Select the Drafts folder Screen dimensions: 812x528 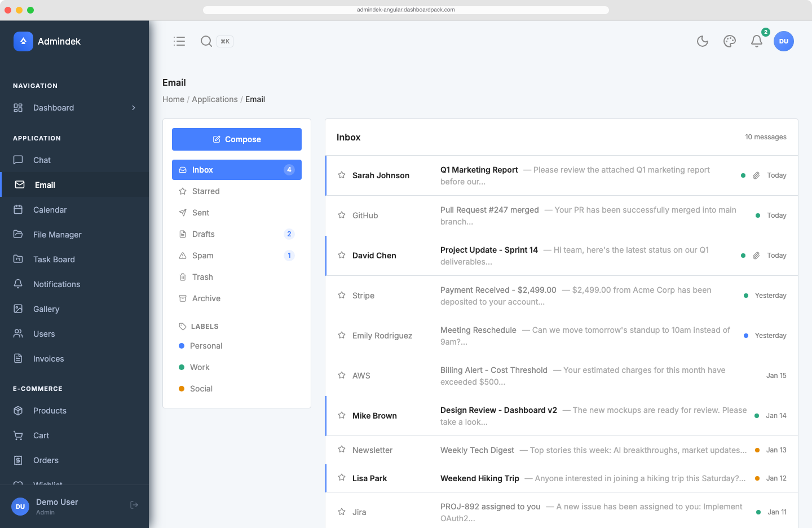pos(203,234)
